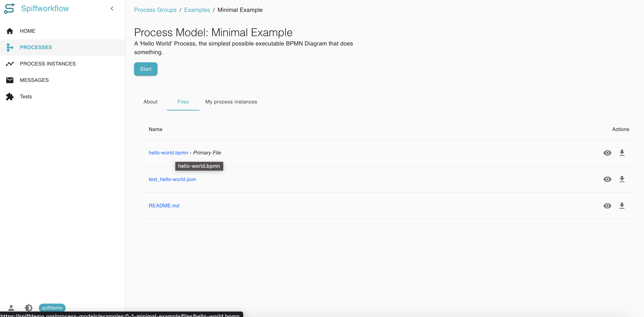
Task: Collapse the sidebar with the chevron arrow
Action: click(112, 8)
